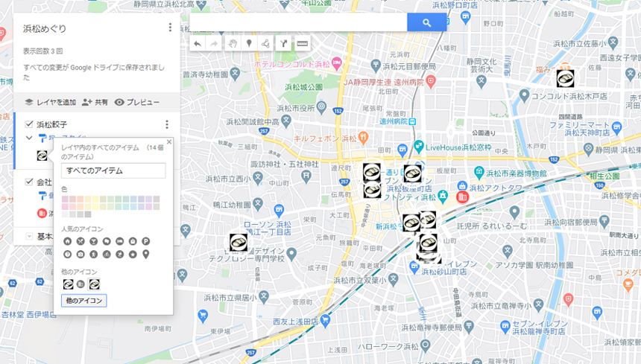Click the redo arrow in map toolbar

tap(214, 44)
